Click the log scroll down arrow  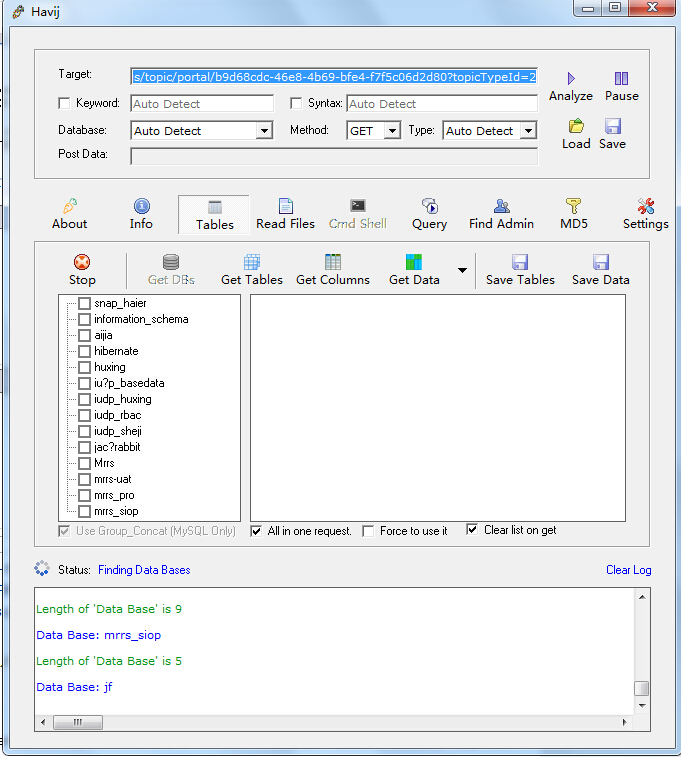(x=642, y=706)
